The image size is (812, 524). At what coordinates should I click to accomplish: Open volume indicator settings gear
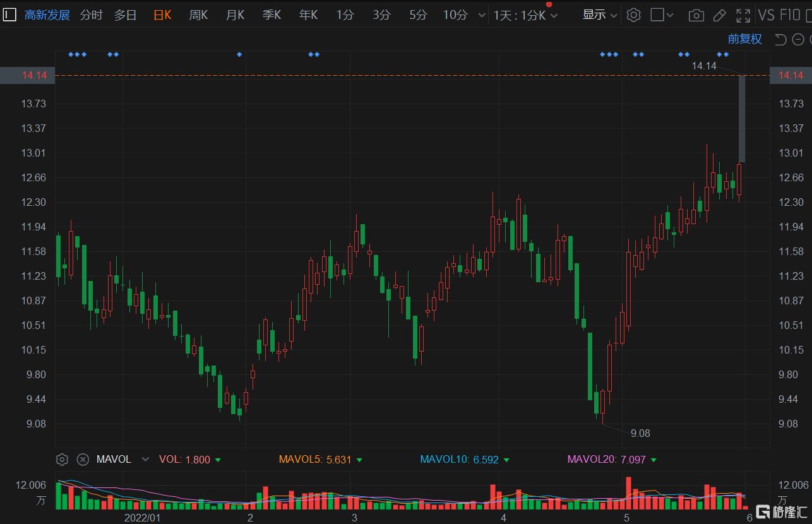click(x=62, y=459)
